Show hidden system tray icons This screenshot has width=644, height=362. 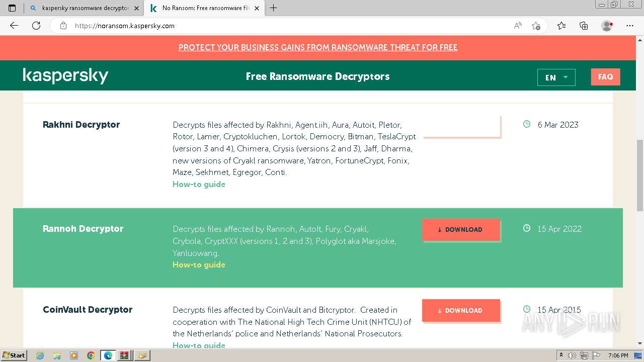pos(561,355)
